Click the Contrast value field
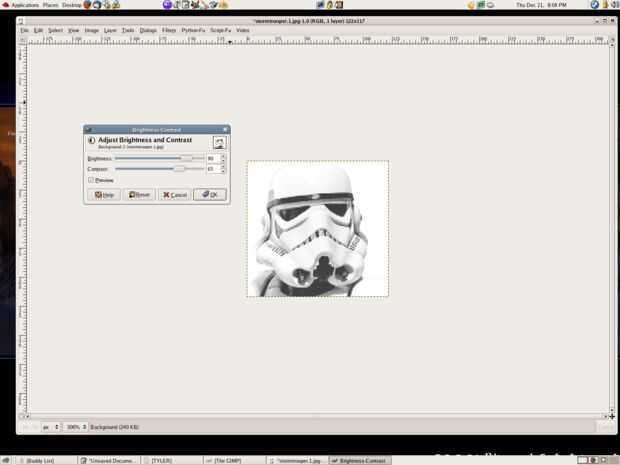The width and height of the screenshot is (620, 465). pyautogui.click(x=213, y=169)
